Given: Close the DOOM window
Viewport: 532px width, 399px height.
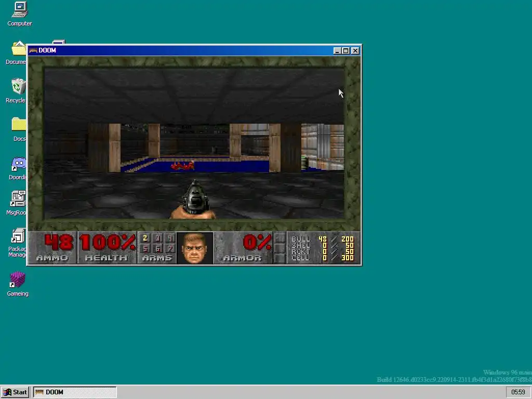Looking at the screenshot, I should [x=355, y=51].
